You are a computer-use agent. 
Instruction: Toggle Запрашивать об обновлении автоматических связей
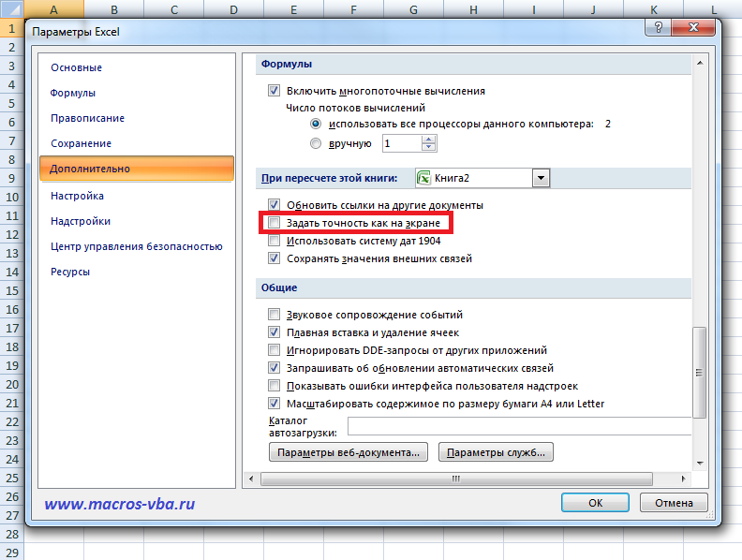click(x=274, y=367)
